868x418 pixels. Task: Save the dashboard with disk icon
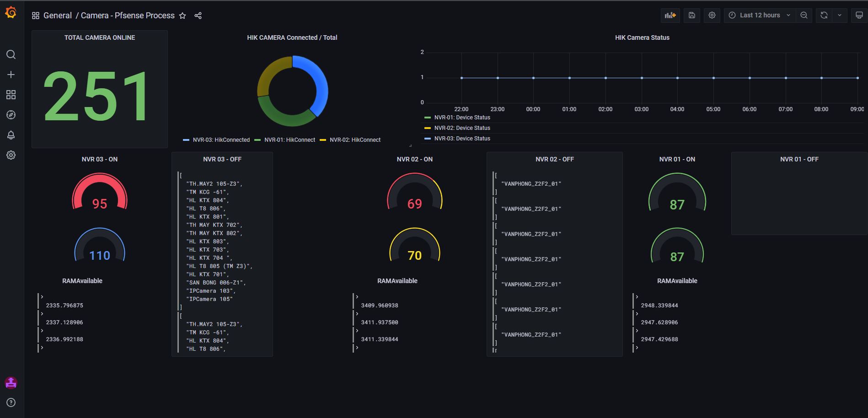click(x=692, y=15)
